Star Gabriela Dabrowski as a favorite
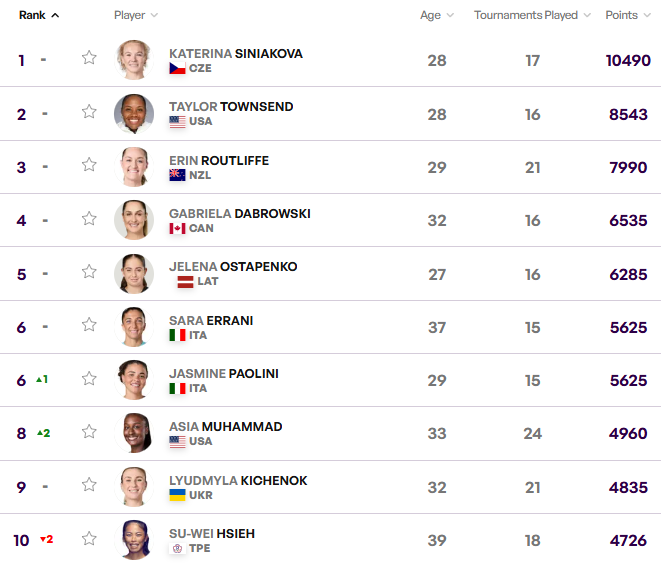661x564 pixels. pos(89,218)
